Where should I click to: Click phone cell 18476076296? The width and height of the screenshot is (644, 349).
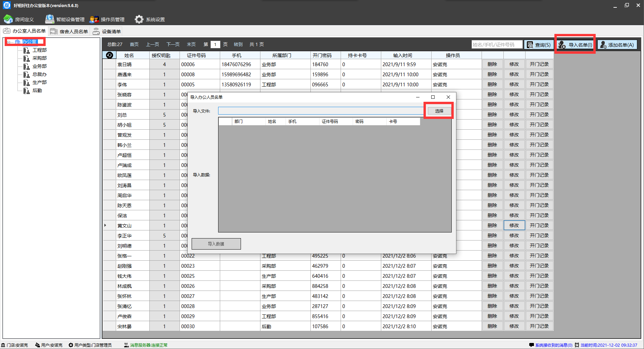point(240,64)
